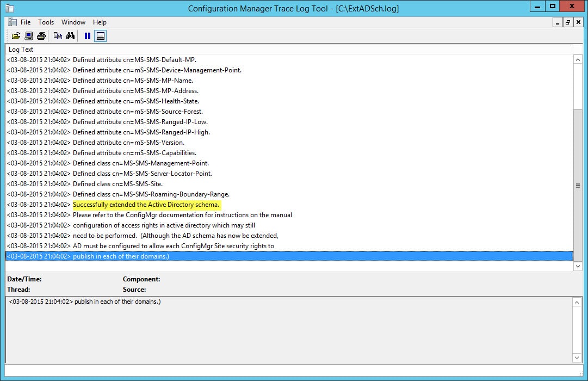Click the document icon beside File menu
Image resolution: width=588 pixels, height=381 pixels.
(x=13, y=22)
